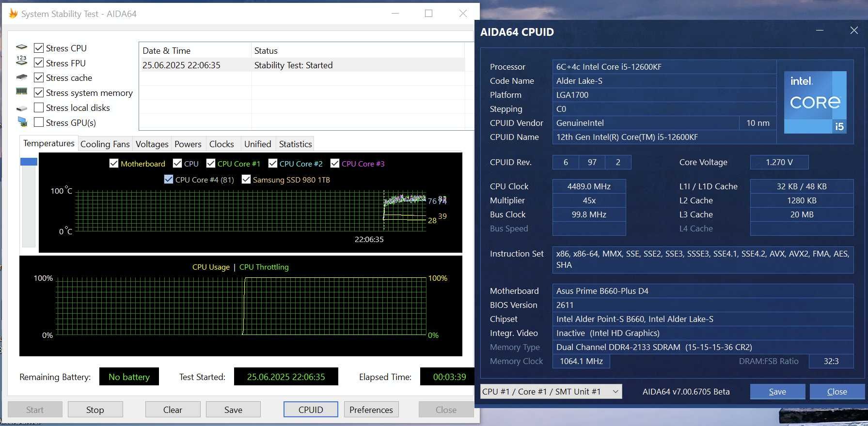Click the Test Started 25.06.2025 22:06:35 readout
Screen dimensions: 868x426
[286, 377]
